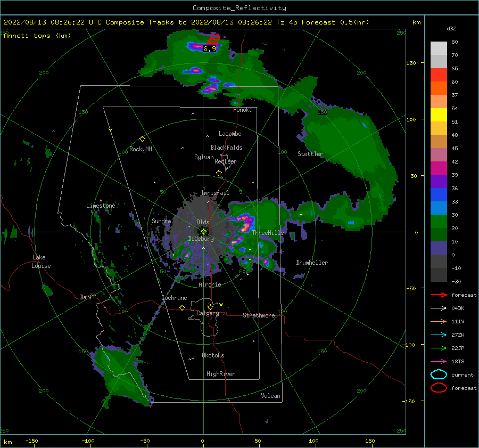The width and height of the screenshot is (479, 448).
Task: Select the red 65 dBZ swatch
Action: tap(439, 75)
